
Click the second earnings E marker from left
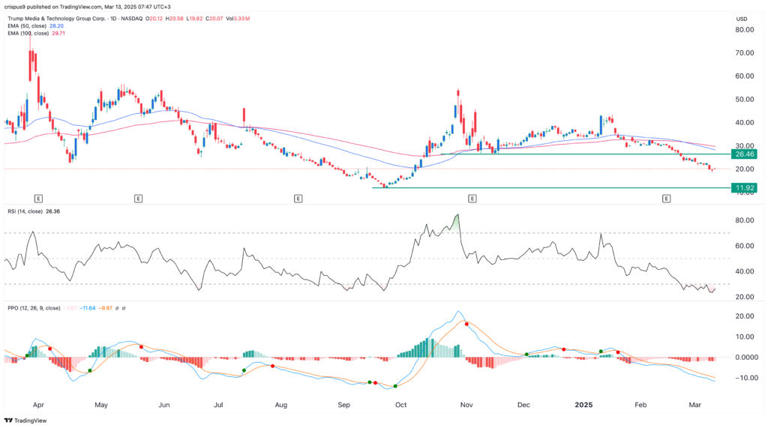tap(137, 199)
